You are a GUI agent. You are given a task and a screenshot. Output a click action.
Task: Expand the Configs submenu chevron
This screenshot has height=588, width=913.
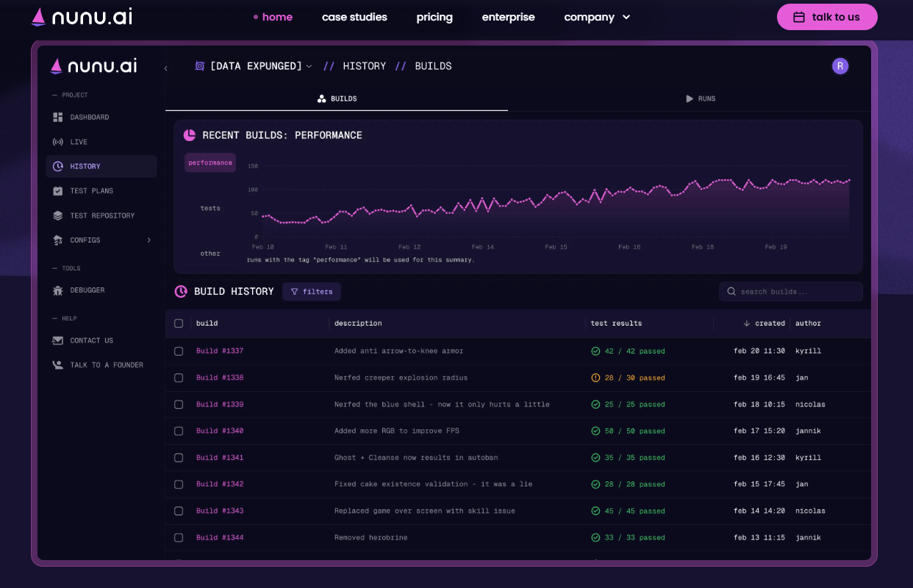click(148, 240)
